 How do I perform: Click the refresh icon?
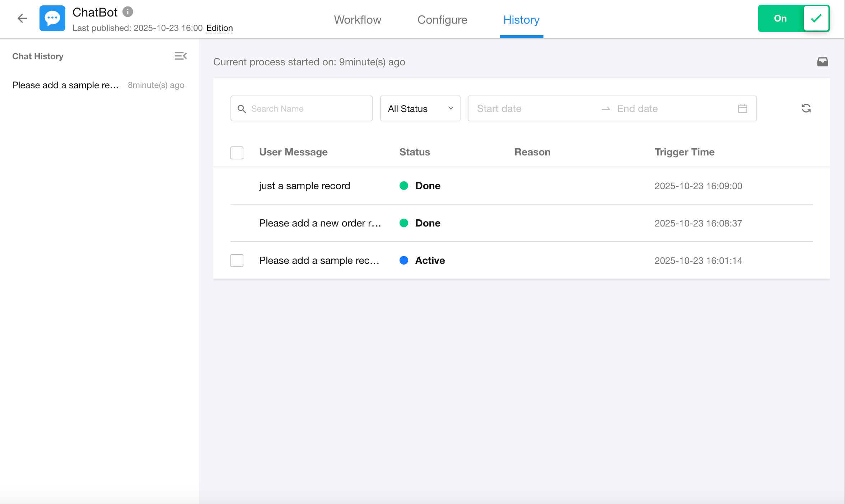(806, 108)
